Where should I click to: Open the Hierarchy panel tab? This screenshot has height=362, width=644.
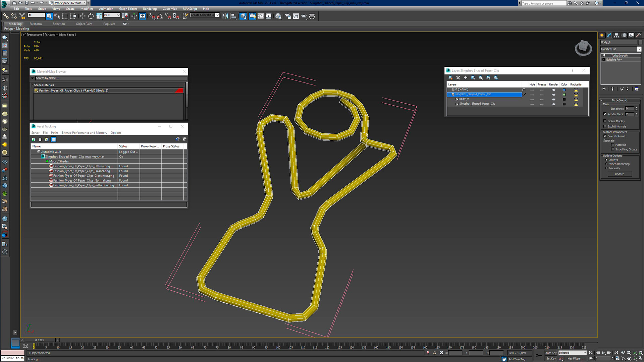[616, 35]
